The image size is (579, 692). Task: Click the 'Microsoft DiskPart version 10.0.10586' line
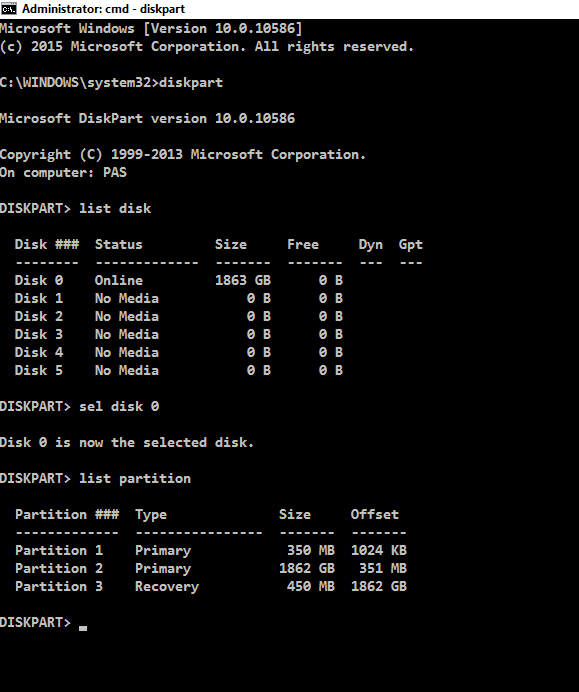(x=147, y=119)
